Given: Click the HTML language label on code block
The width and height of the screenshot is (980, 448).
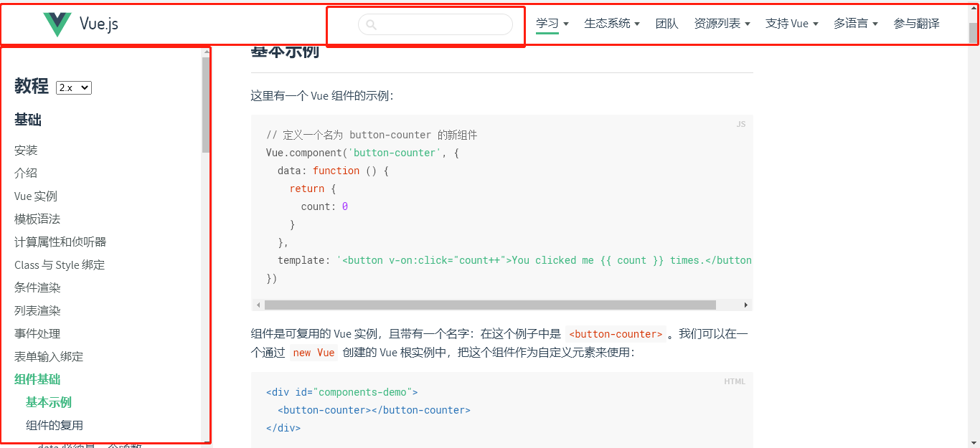Looking at the screenshot, I should coord(735,381).
